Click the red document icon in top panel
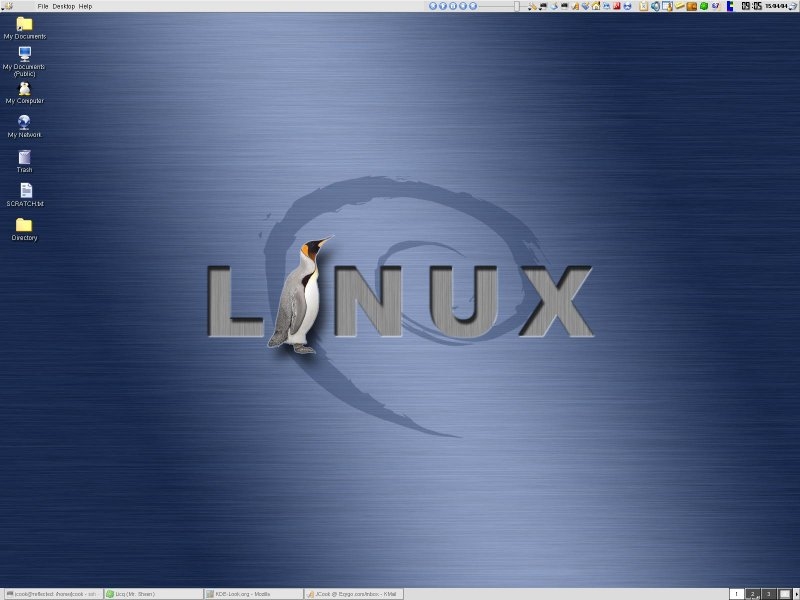 click(617, 6)
